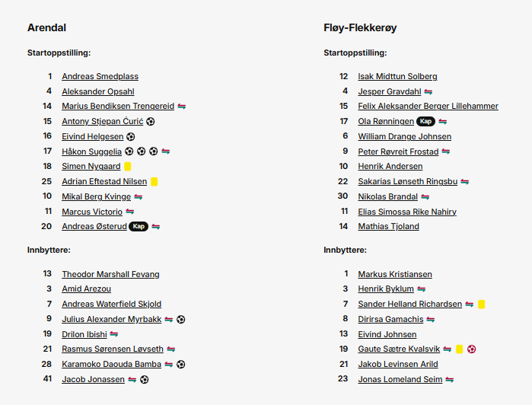Click the yellow card beside Adrian Eftestad Nilsen

[x=154, y=182]
